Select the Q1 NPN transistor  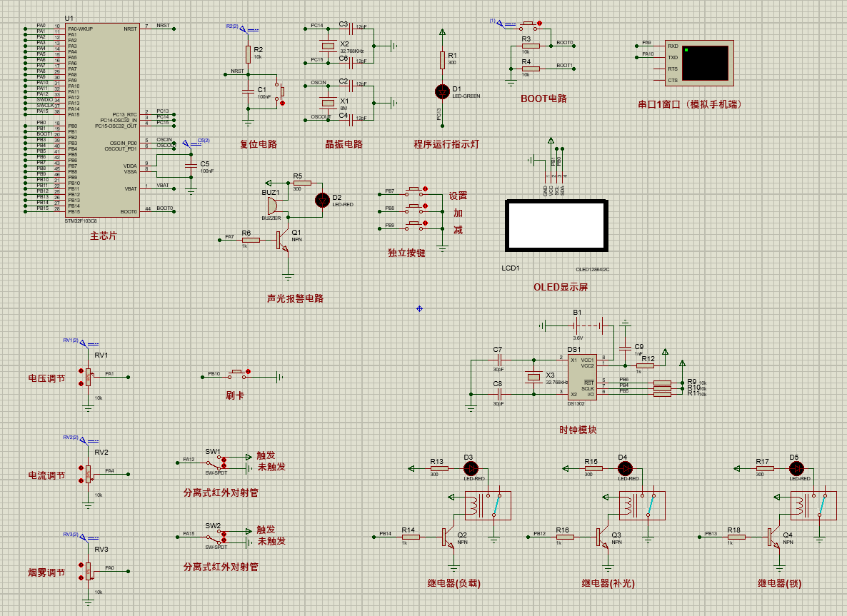coord(283,241)
